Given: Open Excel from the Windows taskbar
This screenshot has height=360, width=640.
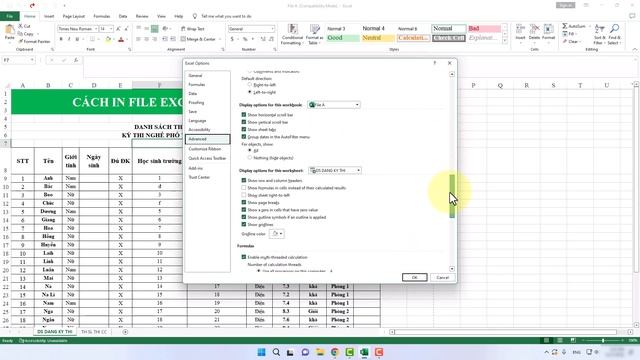Looking at the screenshot, I should pyautogui.click(x=364, y=352).
